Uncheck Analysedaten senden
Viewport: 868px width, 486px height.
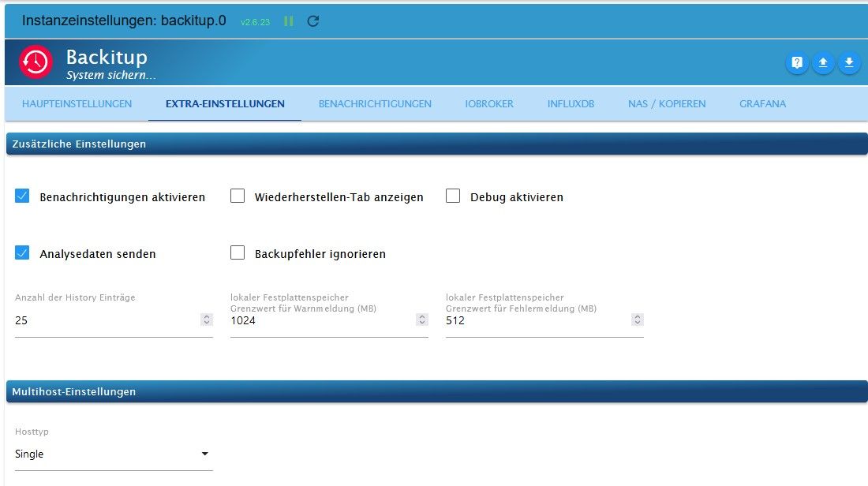tap(22, 253)
